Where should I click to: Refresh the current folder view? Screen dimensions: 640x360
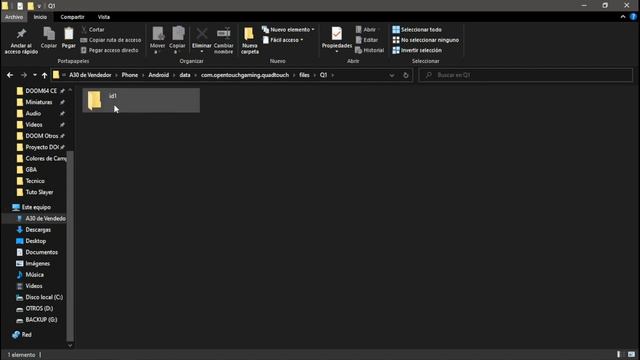point(406,76)
